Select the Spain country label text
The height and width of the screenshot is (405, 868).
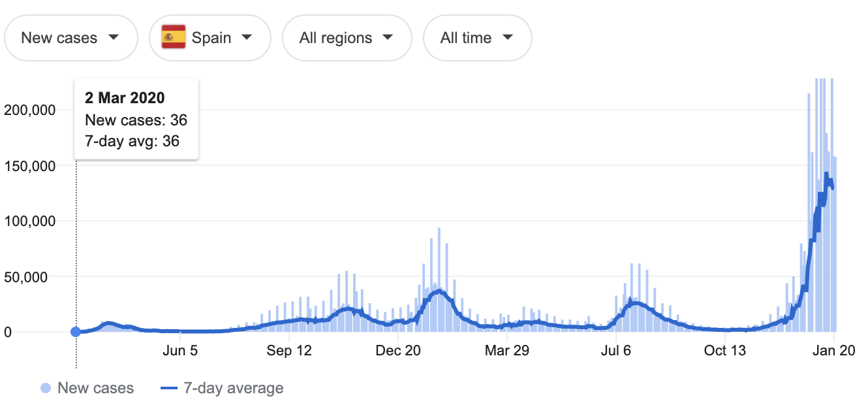(x=211, y=38)
